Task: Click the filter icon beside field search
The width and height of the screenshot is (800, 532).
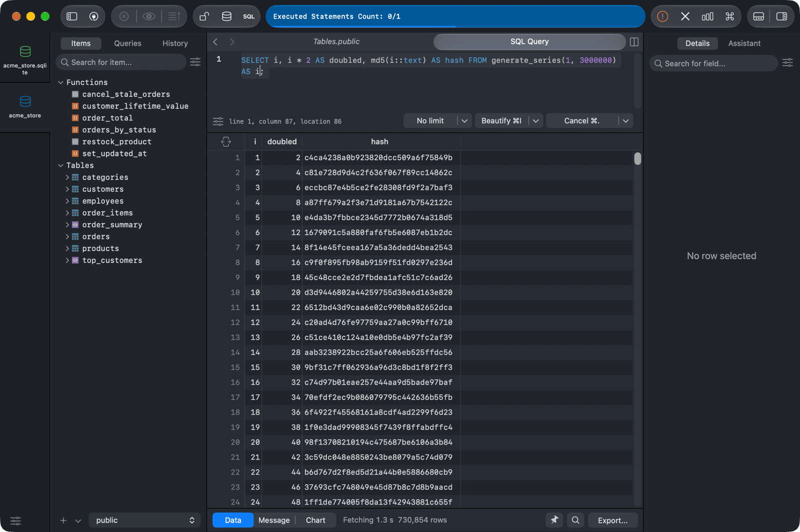Action: pos(787,62)
